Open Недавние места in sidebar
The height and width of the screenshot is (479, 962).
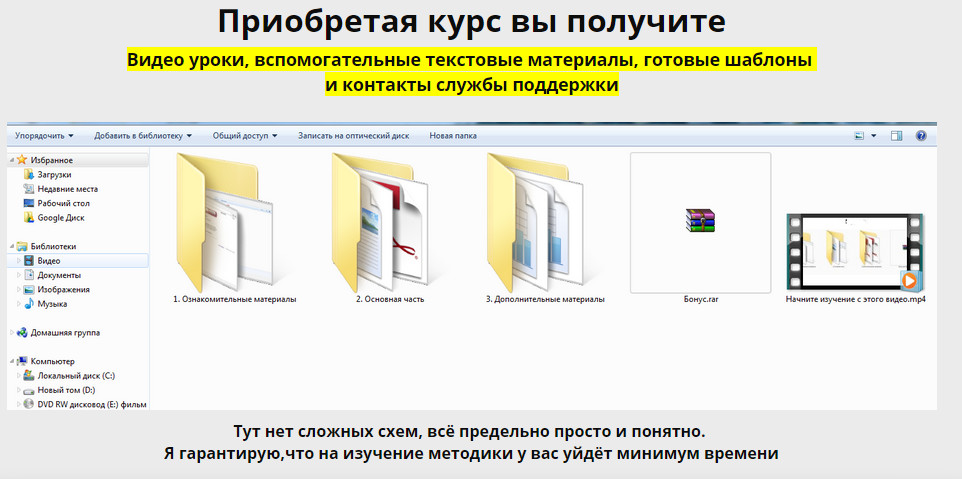click(x=67, y=189)
